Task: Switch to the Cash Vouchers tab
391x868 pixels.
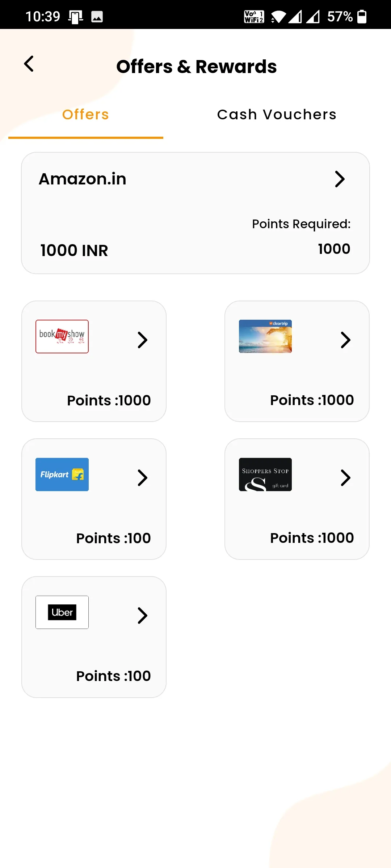Action: [277, 115]
